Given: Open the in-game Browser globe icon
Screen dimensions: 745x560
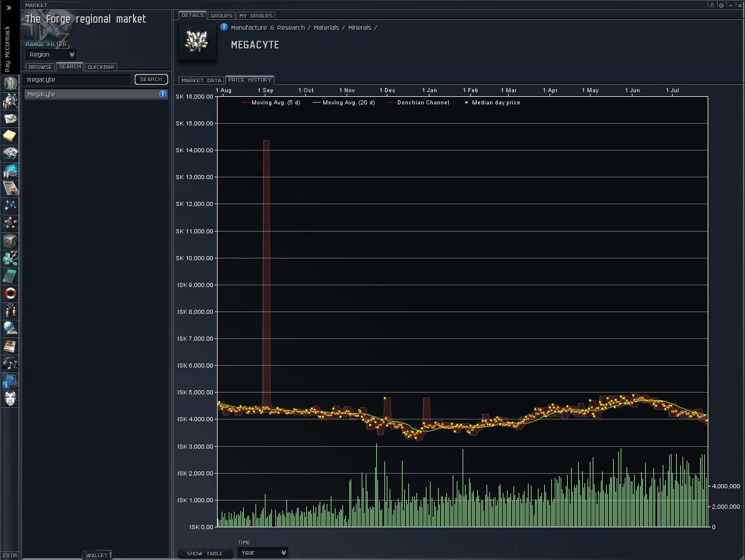Looking at the screenshot, I should (x=10, y=328).
